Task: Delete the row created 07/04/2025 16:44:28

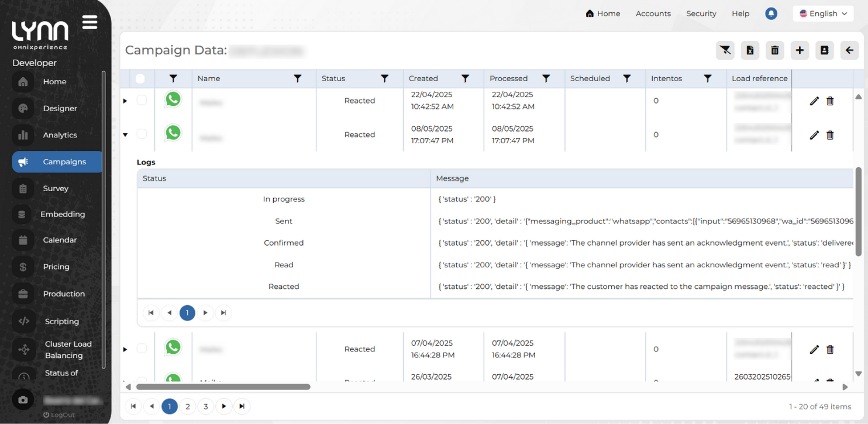Action: coord(830,350)
